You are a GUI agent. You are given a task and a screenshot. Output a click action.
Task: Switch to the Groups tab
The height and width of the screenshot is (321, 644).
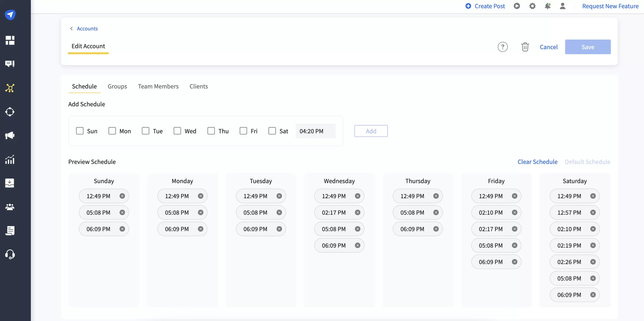[x=117, y=87]
